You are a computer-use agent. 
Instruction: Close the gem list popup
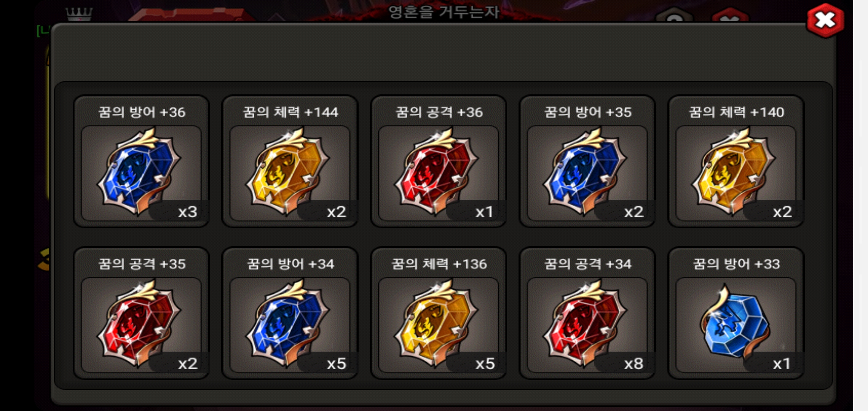[x=825, y=20]
